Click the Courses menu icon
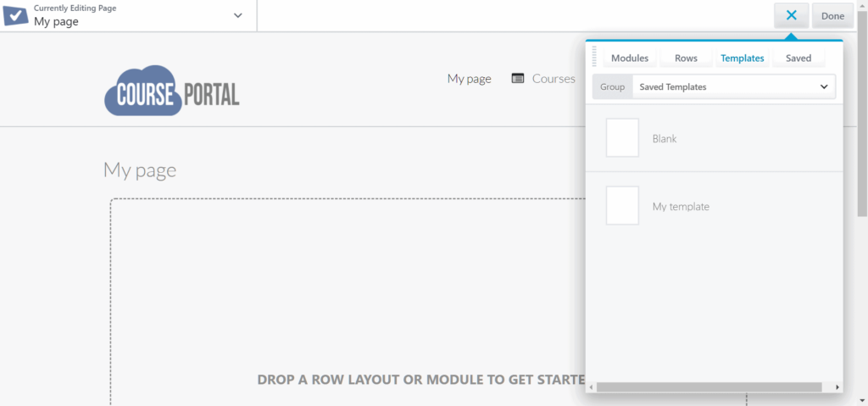This screenshot has width=868, height=406. [x=518, y=79]
